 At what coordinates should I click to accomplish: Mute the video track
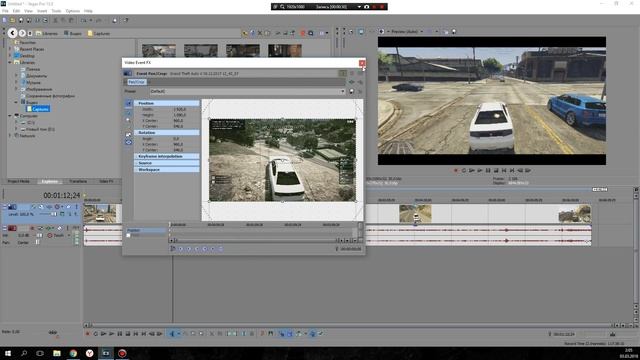[x=69, y=207]
